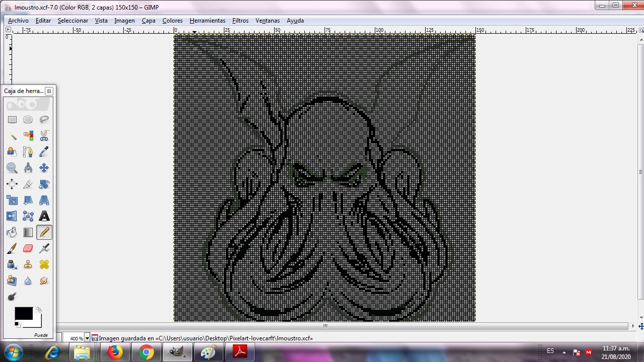This screenshot has width=644, height=362.
Task: Select the Clone stamp tool
Action: tap(28, 264)
